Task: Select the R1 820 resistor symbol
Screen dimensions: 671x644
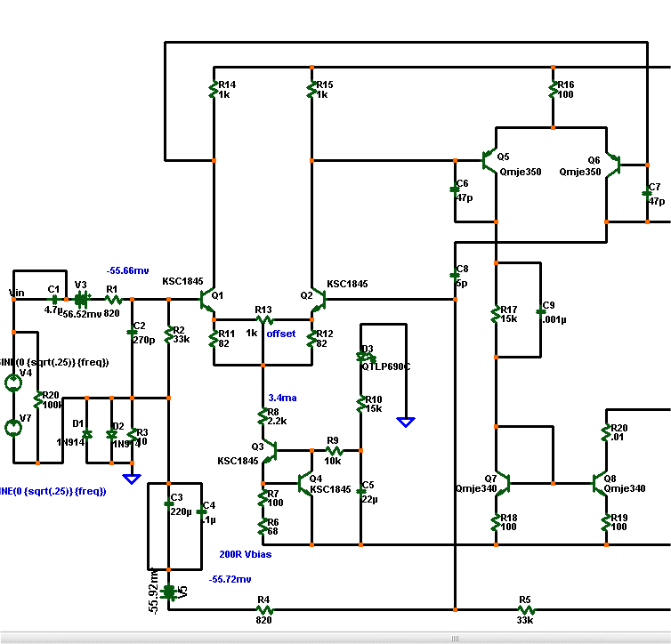Action: [x=113, y=300]
